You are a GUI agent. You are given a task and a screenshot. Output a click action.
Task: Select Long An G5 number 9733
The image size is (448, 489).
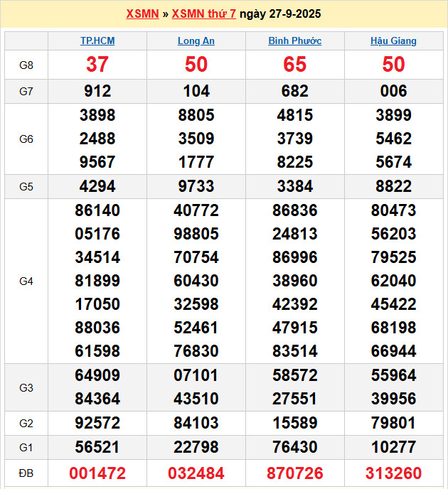196,186
